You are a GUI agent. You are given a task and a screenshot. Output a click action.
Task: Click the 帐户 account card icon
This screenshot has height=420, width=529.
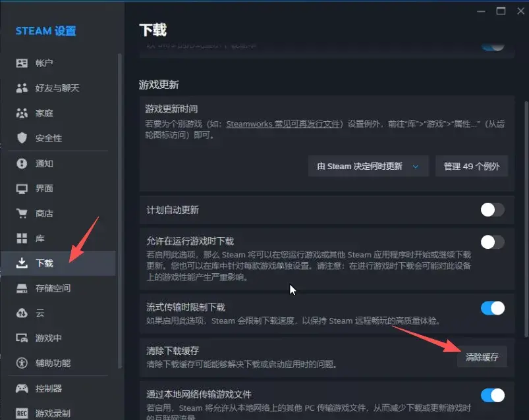coord(22,63)
